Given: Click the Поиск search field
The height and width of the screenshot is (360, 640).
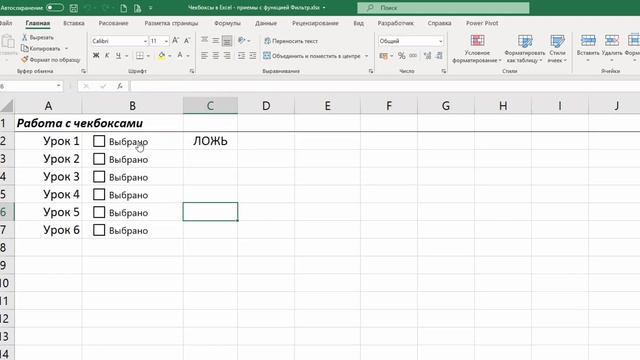Looking at the screenshot, I should point(443,8).
